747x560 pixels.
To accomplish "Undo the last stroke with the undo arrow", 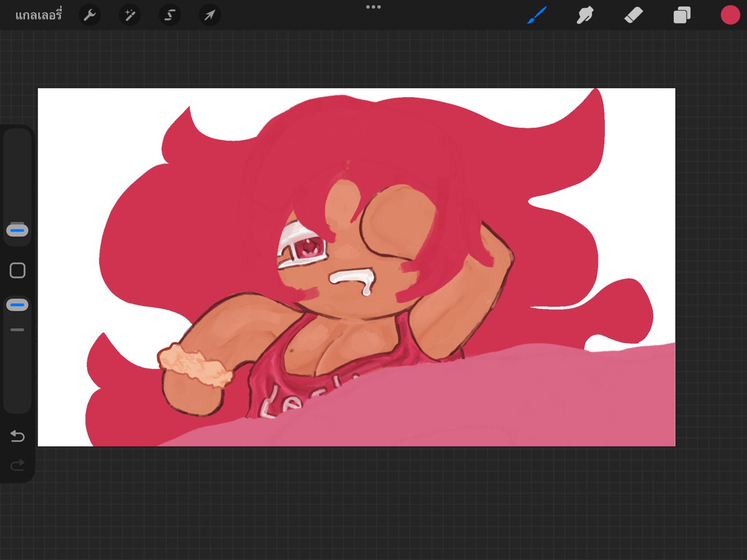I will pyautogui.click(x=17, y=436).
